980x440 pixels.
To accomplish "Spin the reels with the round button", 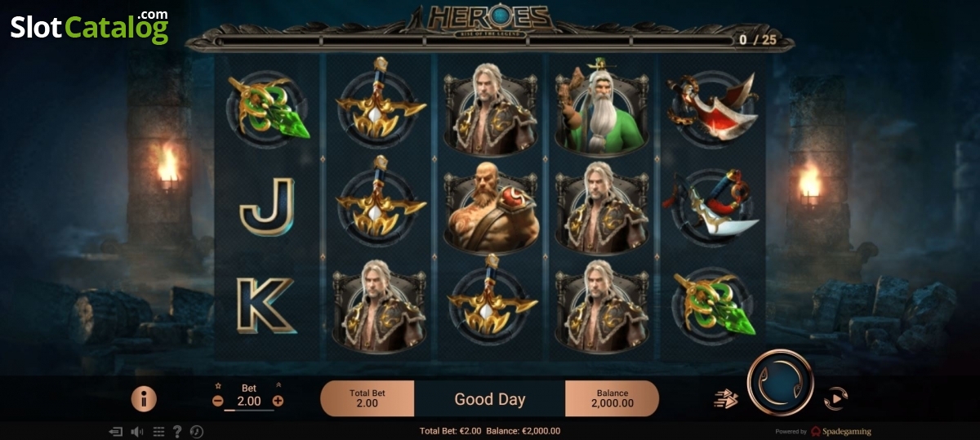I will 780,382.
